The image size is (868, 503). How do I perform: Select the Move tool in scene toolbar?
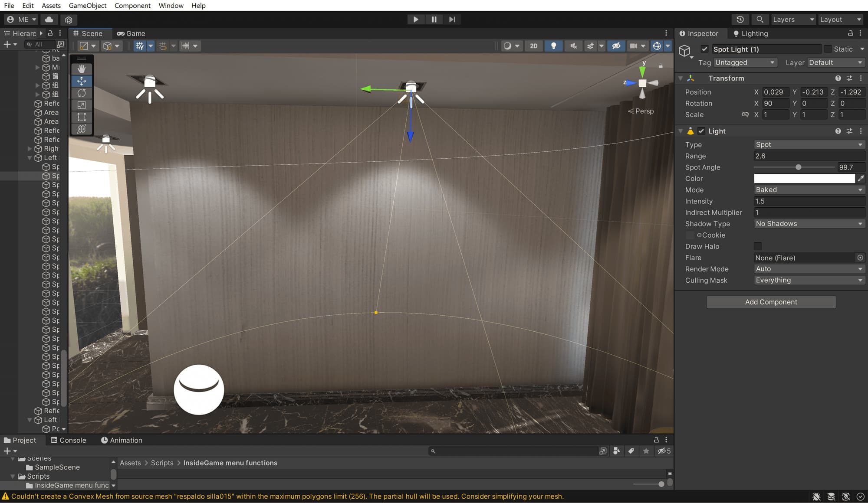82,81
